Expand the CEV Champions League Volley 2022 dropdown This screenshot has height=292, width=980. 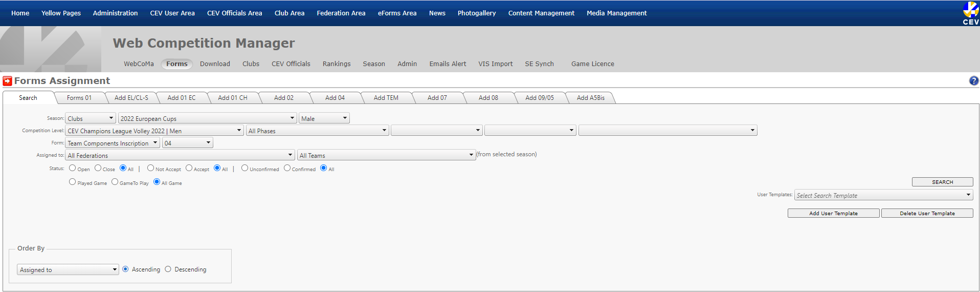[154, 131]
